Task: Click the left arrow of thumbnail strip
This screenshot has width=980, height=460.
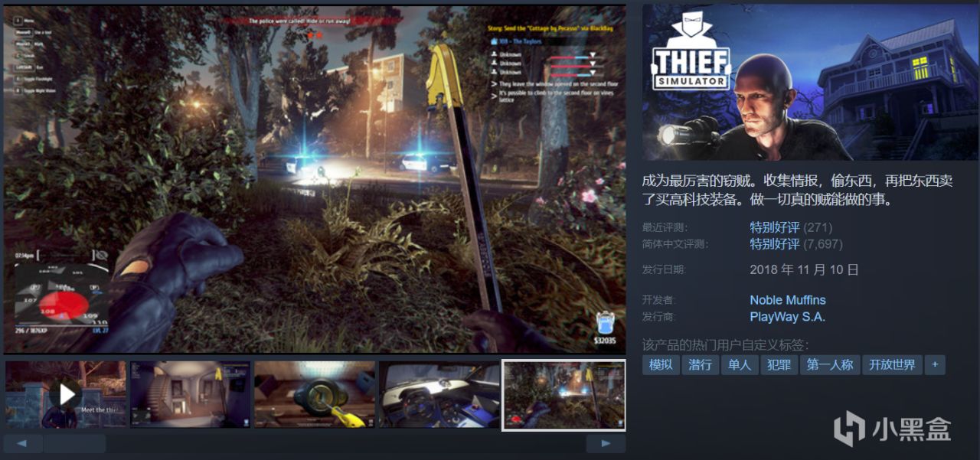Action: (22, 443)
